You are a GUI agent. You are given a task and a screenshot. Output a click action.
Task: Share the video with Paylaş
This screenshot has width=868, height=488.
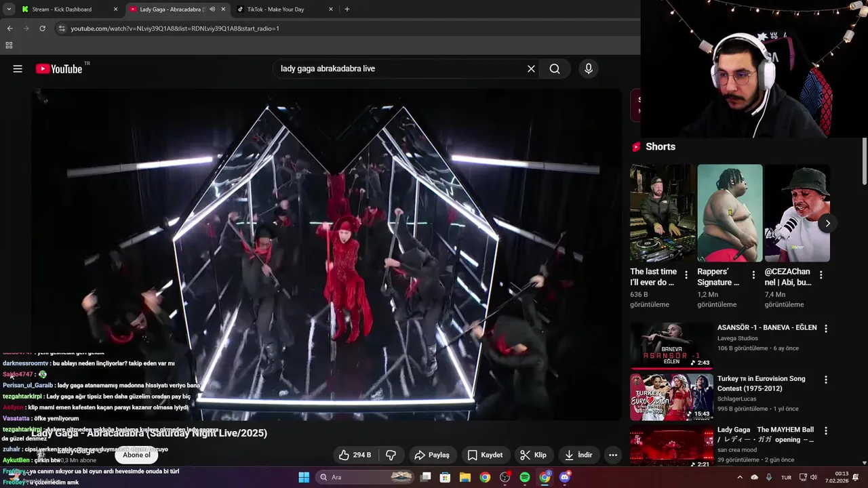(x=432, y=455)
